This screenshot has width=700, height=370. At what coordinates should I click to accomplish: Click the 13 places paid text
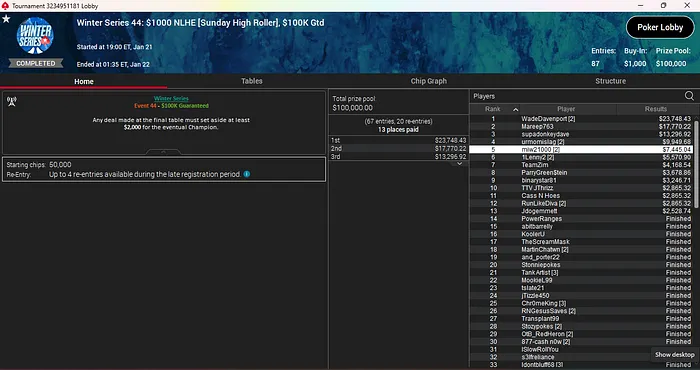[398, 129]
